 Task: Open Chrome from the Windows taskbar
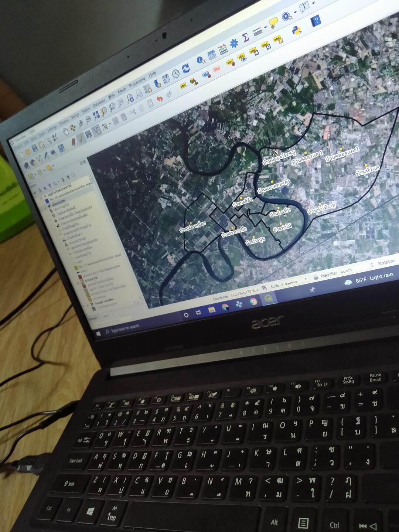click(x=253, y=301)
